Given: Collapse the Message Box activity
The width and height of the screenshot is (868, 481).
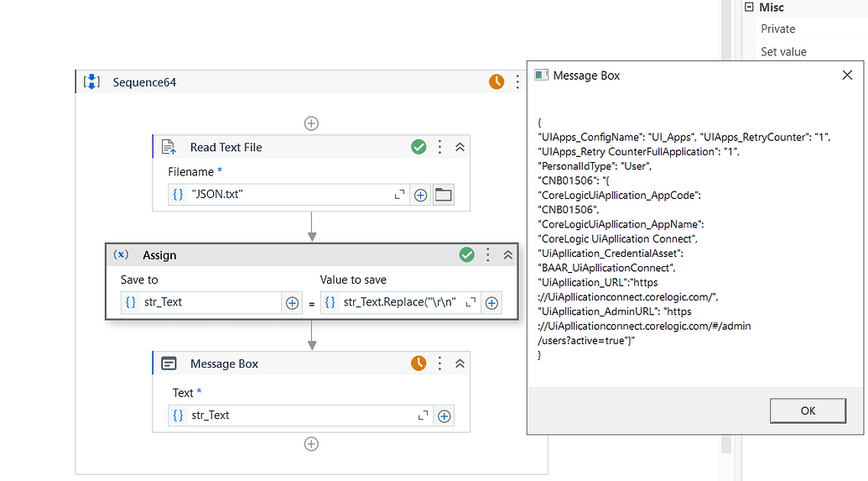Looking at the screenshot, I should [x=460, y=363].
